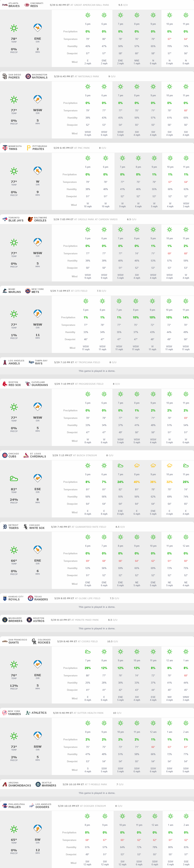The height and width of the screenshot is (868, 194).
Task: Click the Boston Red Sox logo
Action: [x=5, y=383]
